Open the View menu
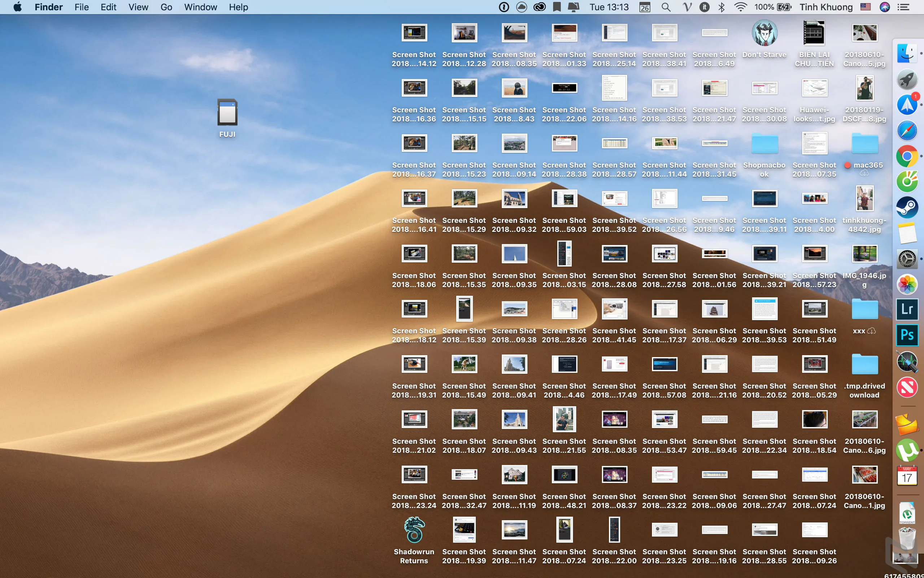 pos(138,7)
